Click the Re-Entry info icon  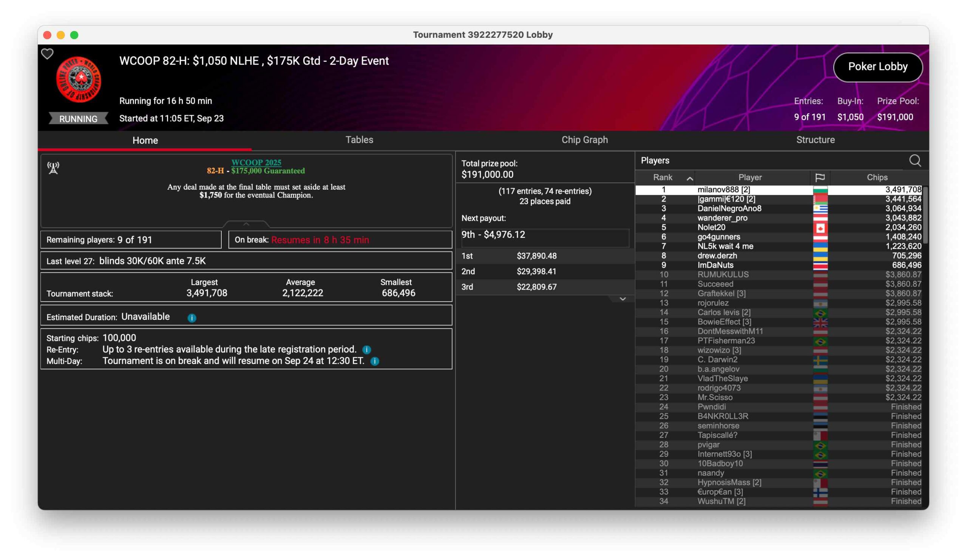366,350
